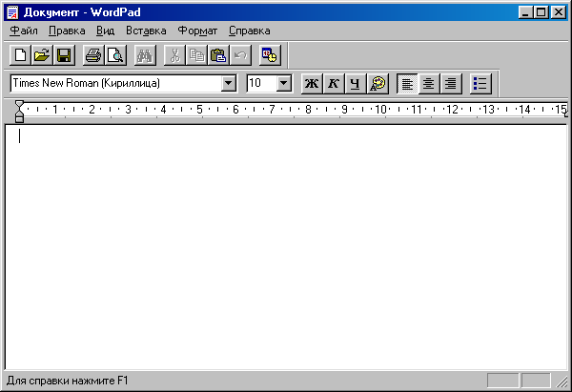Toggle bold with the Ж button

[x=312, y=84]
